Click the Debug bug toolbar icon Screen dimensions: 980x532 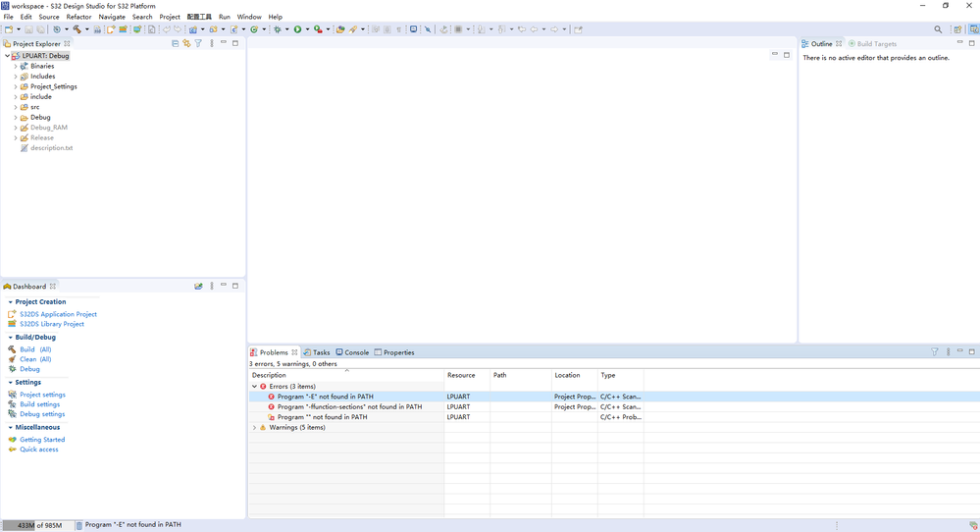(277, 29)
